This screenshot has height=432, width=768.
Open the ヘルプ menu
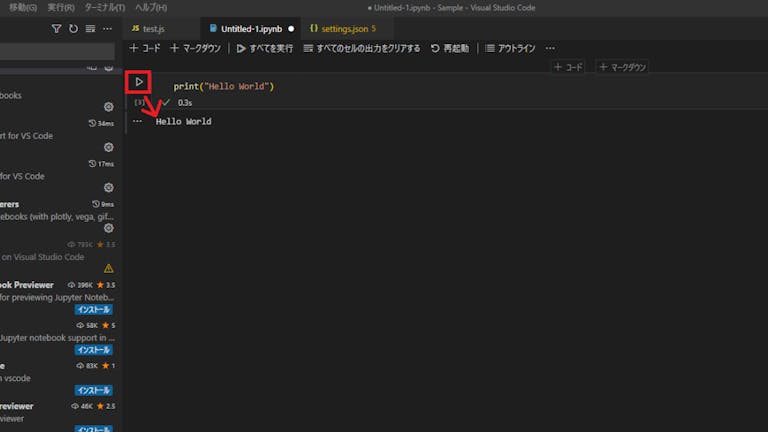pyautogui.click(x=151, y=7)
